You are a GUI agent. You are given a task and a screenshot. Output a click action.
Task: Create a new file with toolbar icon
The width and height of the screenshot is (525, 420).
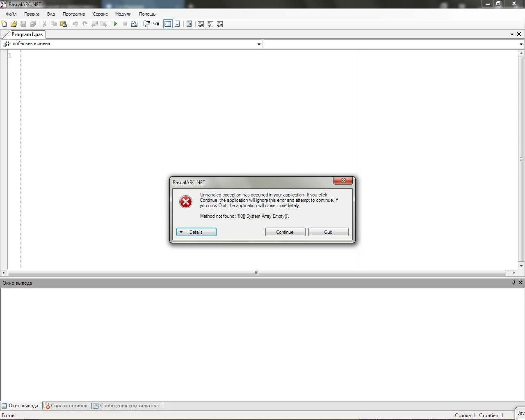click(4, 24)
